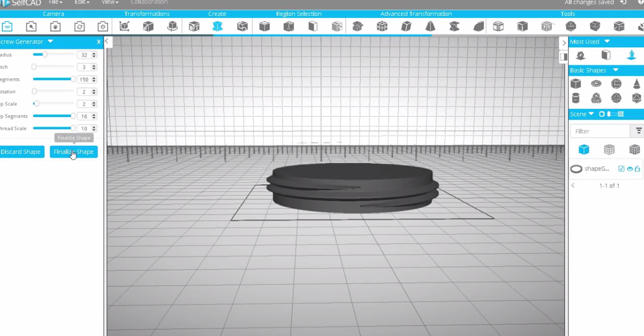Open the Edit menu
This screenshot has height=336, width=644.
(82, 2)
